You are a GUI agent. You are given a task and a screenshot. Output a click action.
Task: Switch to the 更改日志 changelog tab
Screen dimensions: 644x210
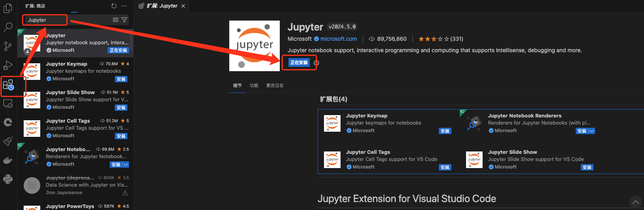point(275,85)
